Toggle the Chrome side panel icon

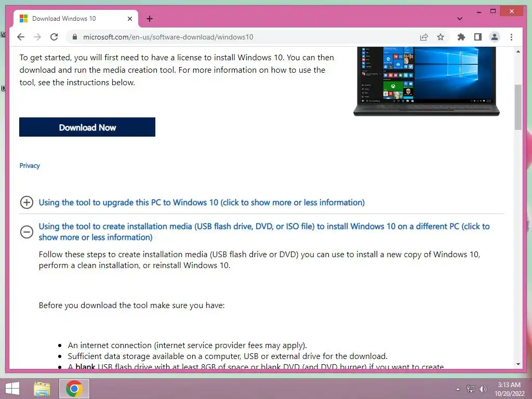[478, 37]
